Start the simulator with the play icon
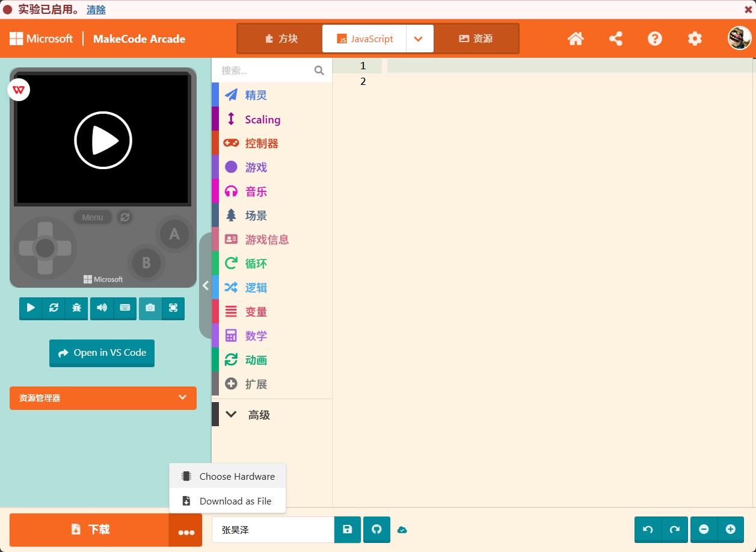This screenshot has height=552, width=756. 31,308
